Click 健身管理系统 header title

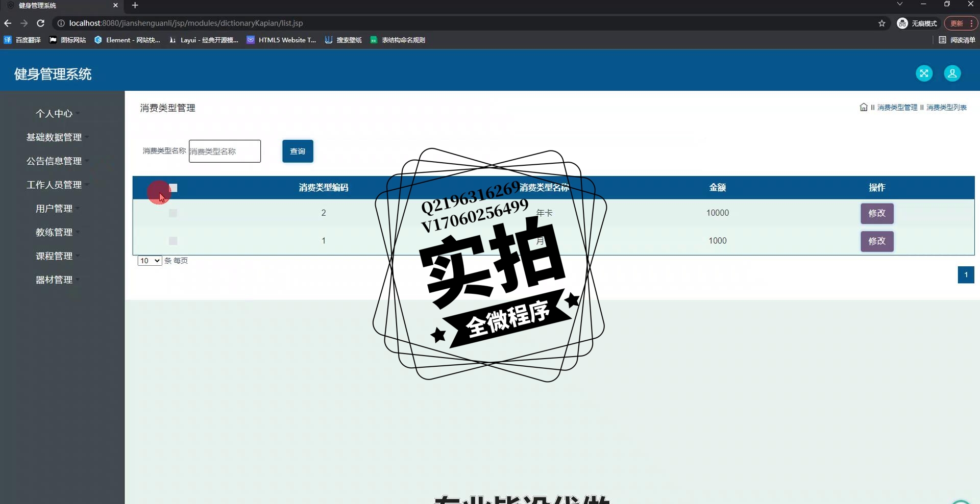[53, 74]
